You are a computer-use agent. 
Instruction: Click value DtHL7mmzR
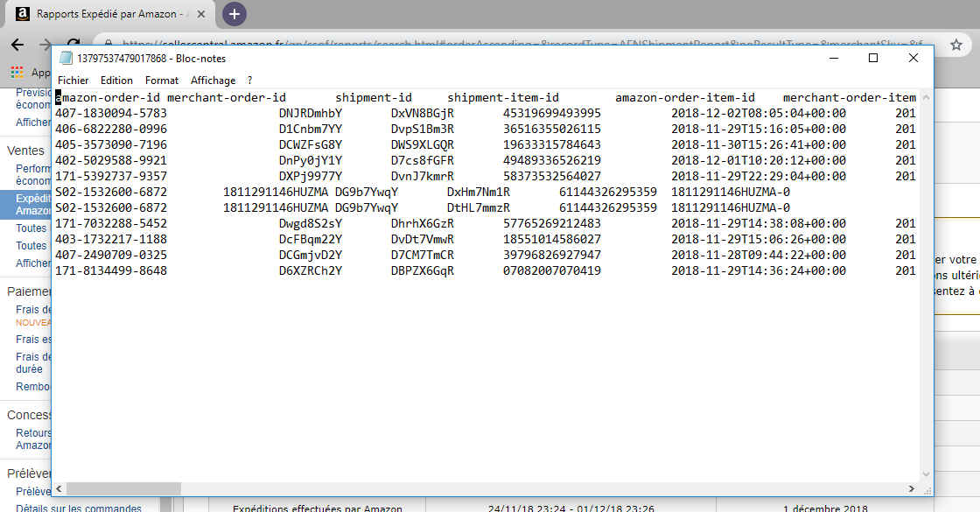[x=478, y=207]
